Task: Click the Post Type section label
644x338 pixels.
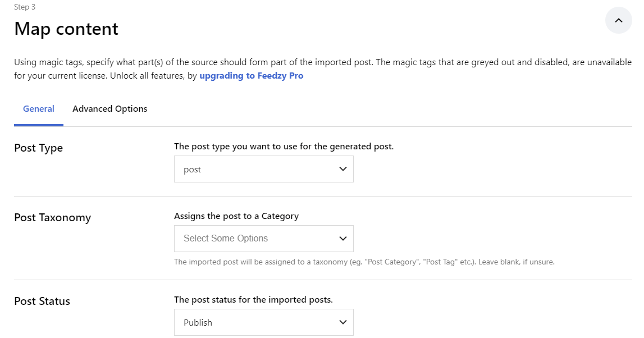Action: [x=39, y=148]
